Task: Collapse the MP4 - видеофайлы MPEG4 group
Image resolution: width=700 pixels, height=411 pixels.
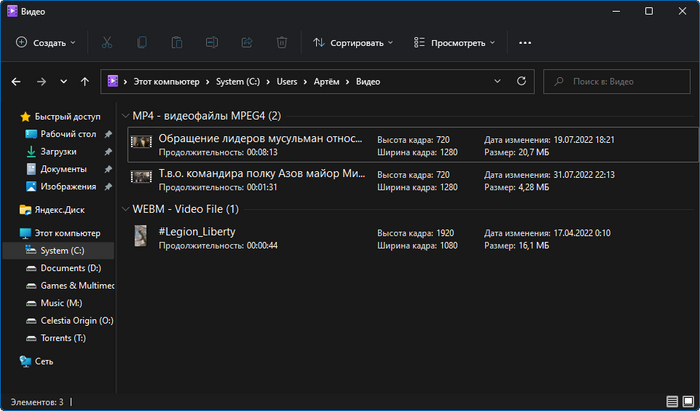Action: 125,116
